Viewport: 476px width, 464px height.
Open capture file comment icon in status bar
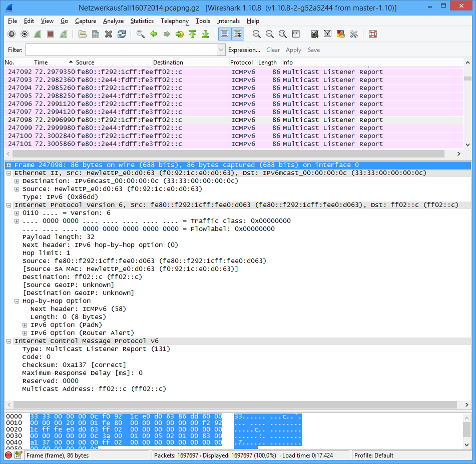tap(18, 455)
